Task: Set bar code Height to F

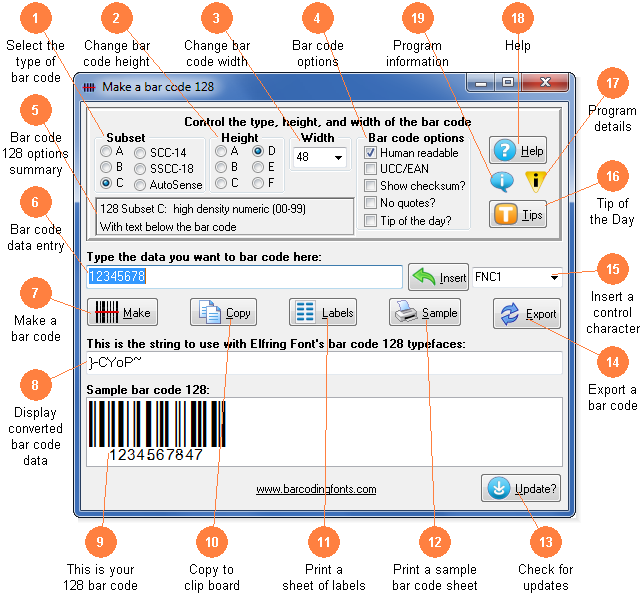Action: pyautogui.click(x=258, y=183)
